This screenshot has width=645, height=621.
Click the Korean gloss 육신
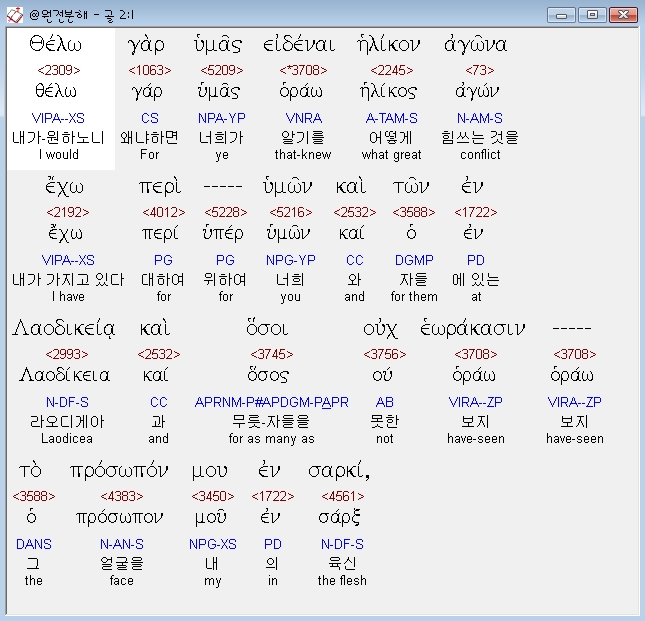pyautogui.click(x=342, y=563)
